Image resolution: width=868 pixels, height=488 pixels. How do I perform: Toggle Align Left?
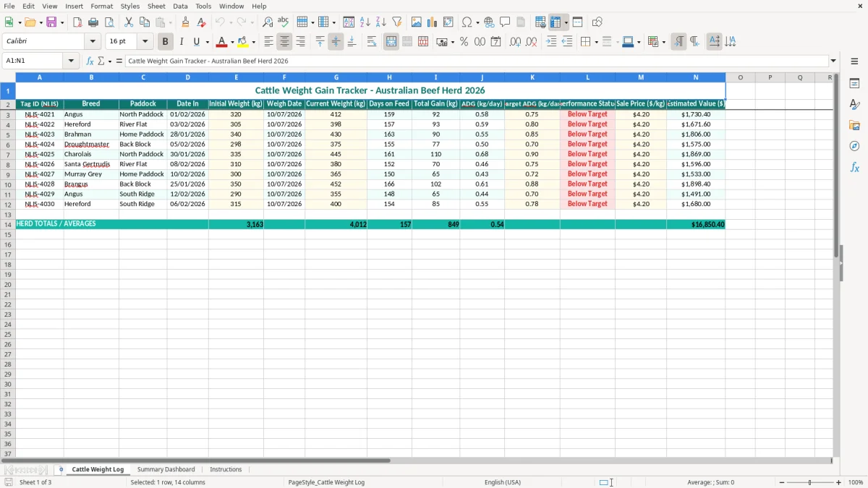click(x=268, y=42)
